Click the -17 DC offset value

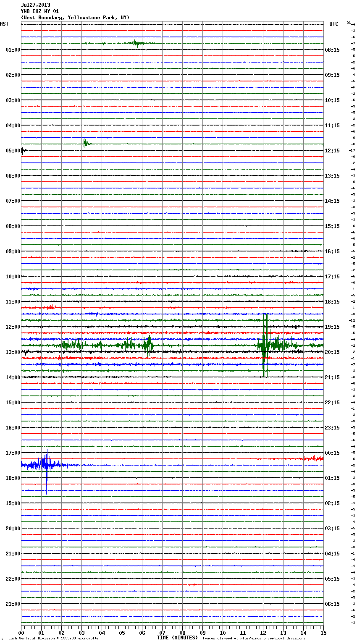click(352, 150)
